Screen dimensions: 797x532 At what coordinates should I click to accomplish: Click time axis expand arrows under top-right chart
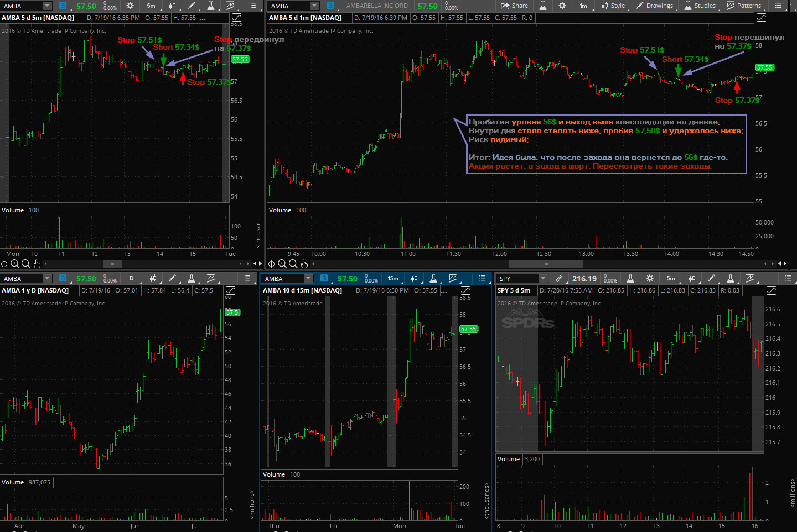click(782, 264)
